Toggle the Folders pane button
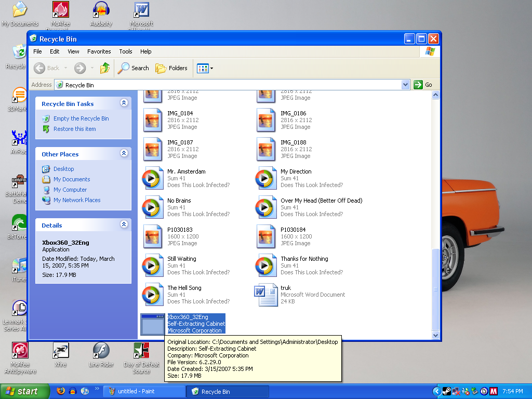This screenshot has height=399, width=532. pos(171,68)
